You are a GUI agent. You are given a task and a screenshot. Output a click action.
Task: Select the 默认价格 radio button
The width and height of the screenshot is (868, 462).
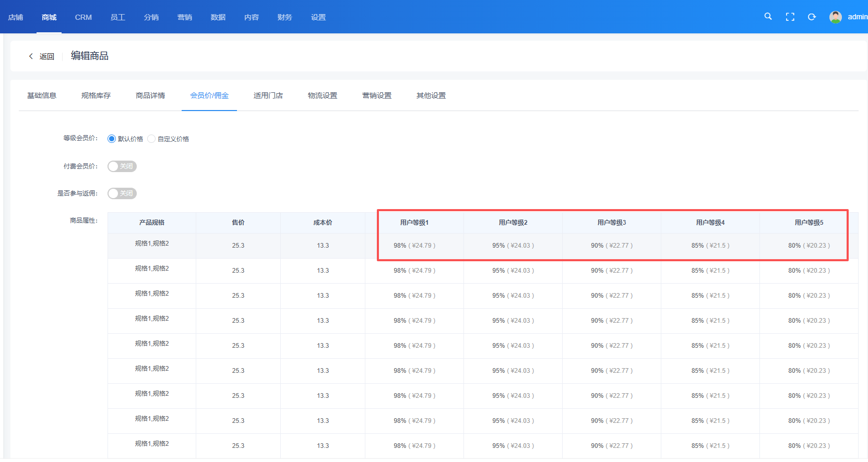[112, 139]
